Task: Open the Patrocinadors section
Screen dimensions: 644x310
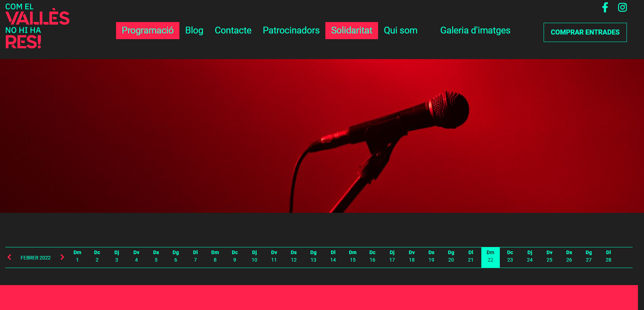Action: pos(291,31)
